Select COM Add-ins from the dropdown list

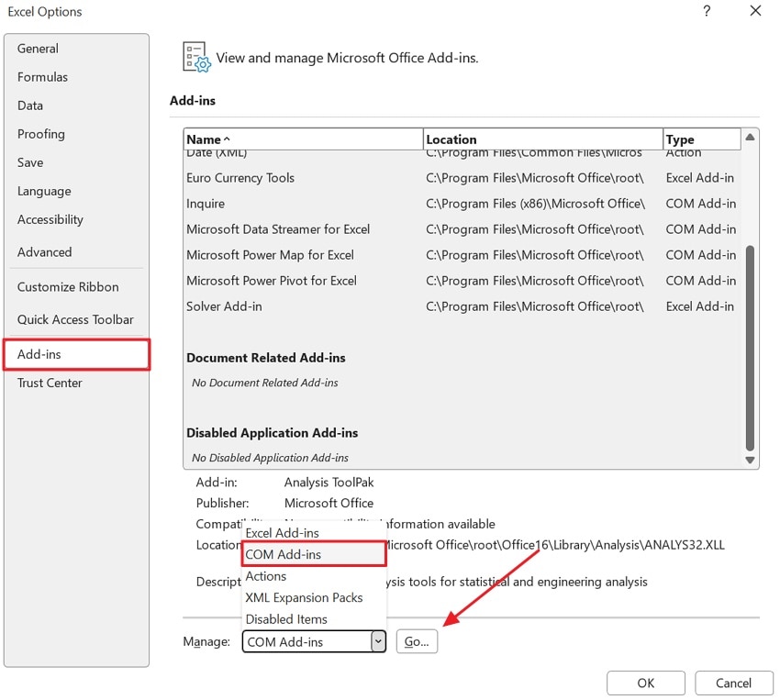point(284,554)
